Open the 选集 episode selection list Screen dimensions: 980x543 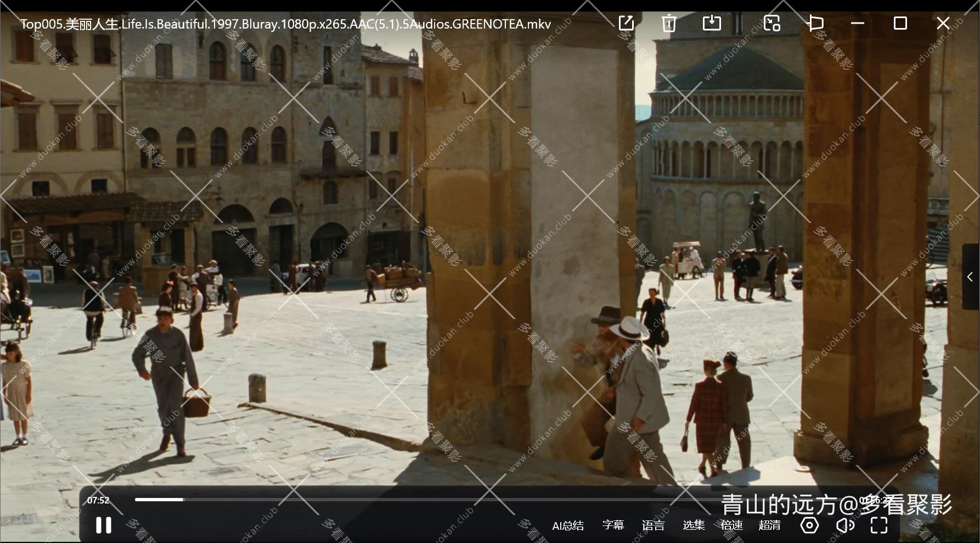pos(694,525)
